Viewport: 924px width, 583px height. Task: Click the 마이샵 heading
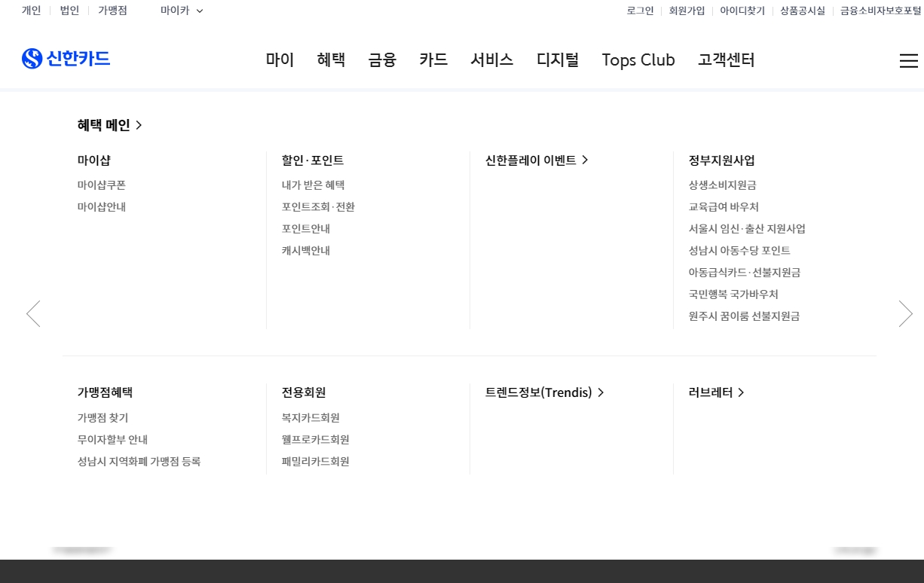(94, 160)
